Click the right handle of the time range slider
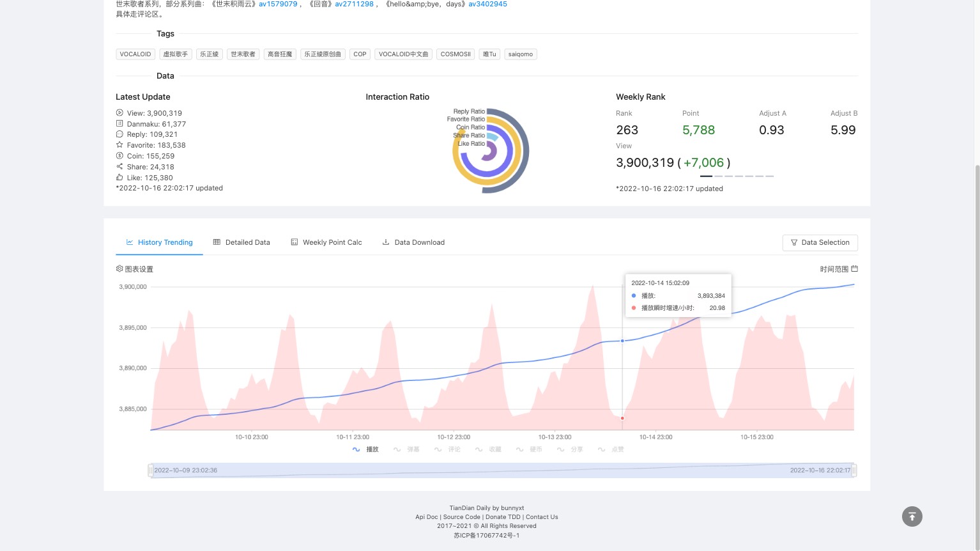980x551 pixels. point(854,470)
